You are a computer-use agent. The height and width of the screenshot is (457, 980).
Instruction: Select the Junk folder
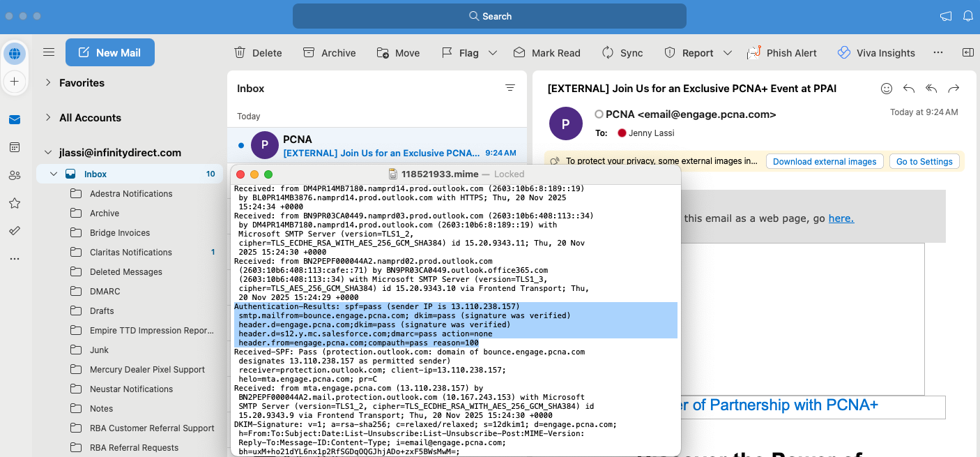pyautogui.click(x=100, y=350)
